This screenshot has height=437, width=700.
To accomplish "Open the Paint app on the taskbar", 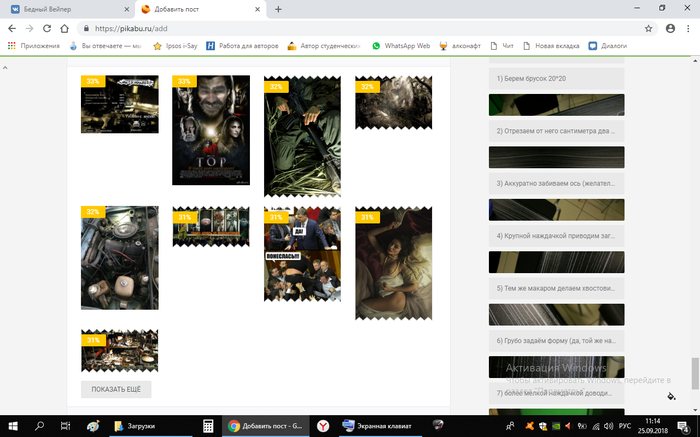I will pos(93,426).
